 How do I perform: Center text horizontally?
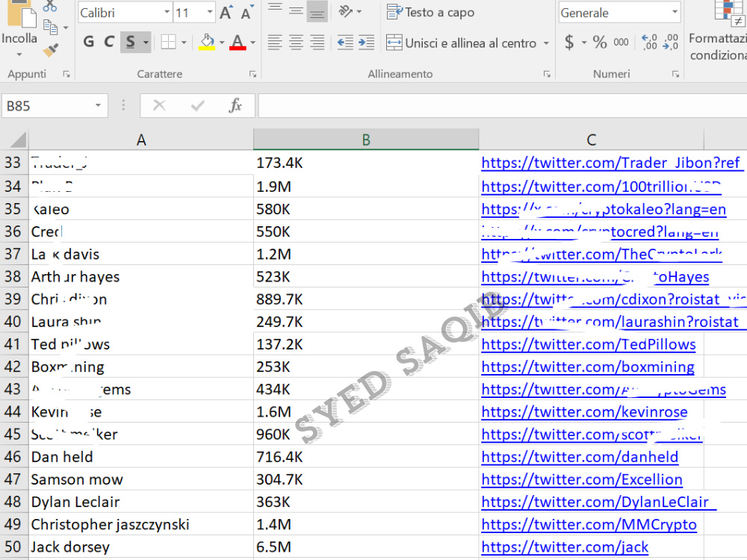[x=296, y=43]
